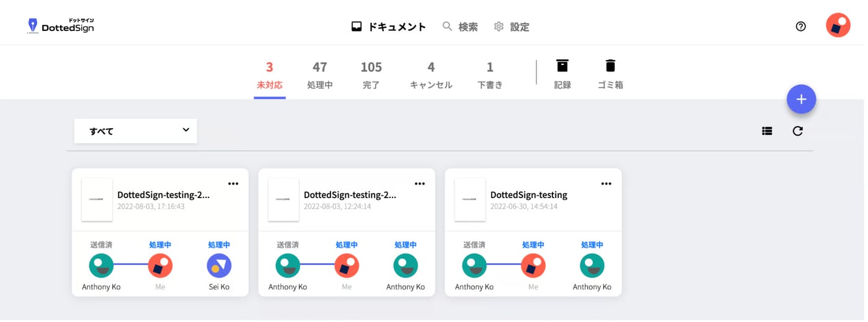Click the DottedSign logo
Viewport: 868px width, 322px height.
(61, 26)
